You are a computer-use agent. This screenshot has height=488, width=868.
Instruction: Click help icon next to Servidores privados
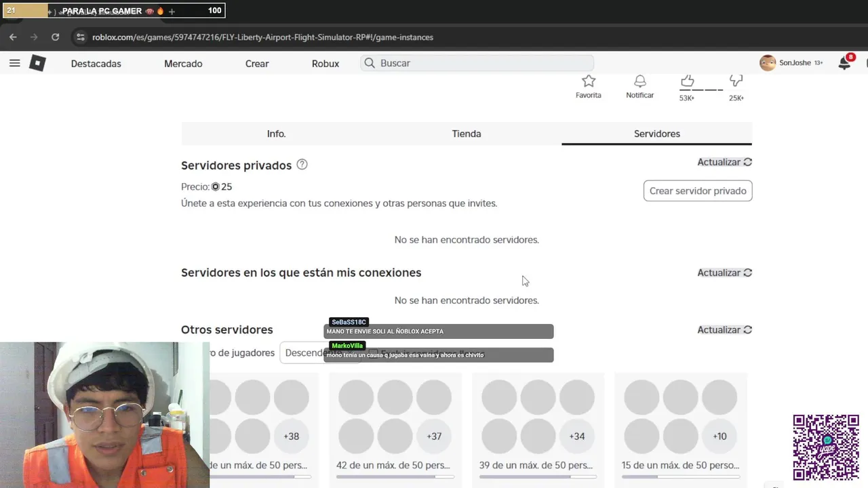tap(302, 165)
